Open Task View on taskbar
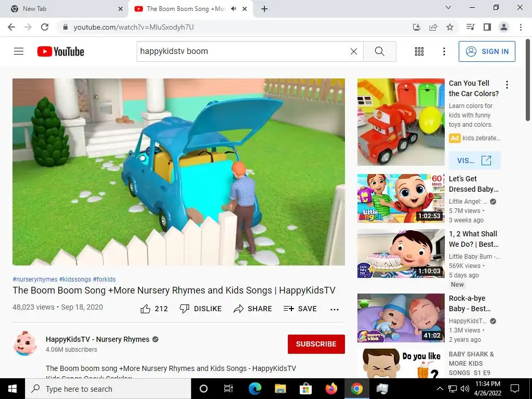The width and height of the screenshot is (532, 399). [229, 389]
